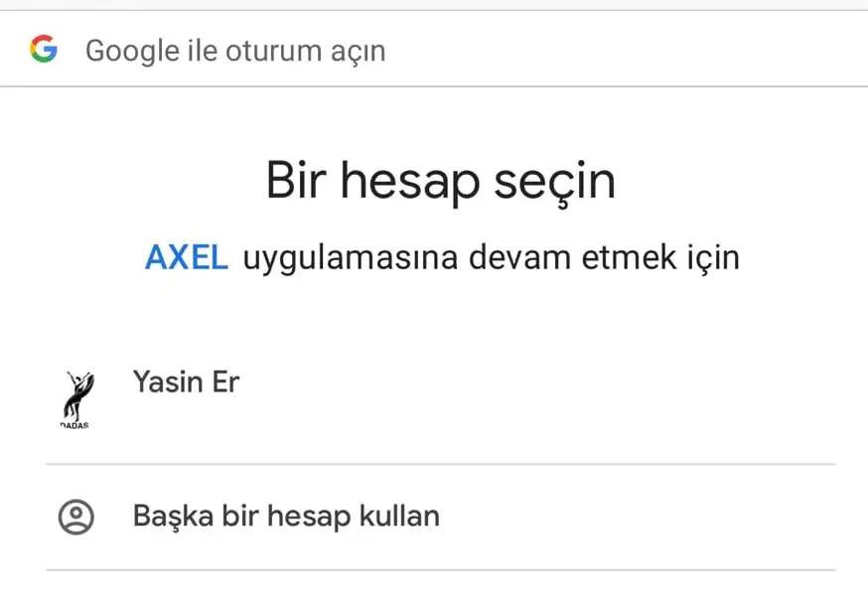
Task: Open the AXEL app link
Action: pos(187,257)
